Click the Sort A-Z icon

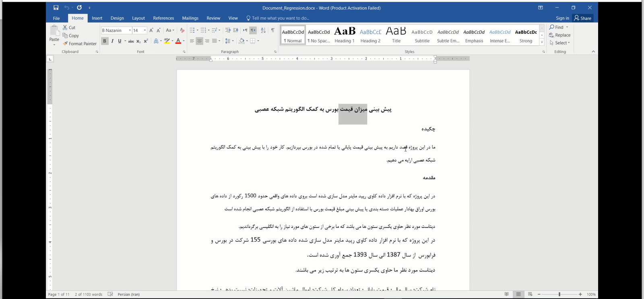(263, 30)
